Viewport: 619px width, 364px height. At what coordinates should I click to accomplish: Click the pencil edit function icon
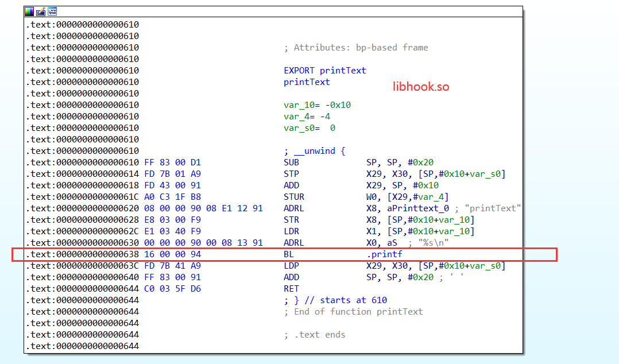pyautogui.click(x=41, y=11)
